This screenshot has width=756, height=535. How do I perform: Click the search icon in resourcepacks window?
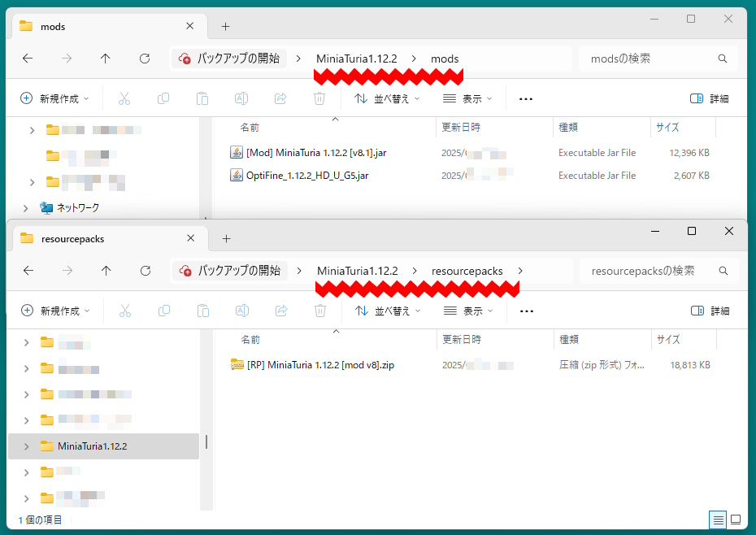click(723, 271)
